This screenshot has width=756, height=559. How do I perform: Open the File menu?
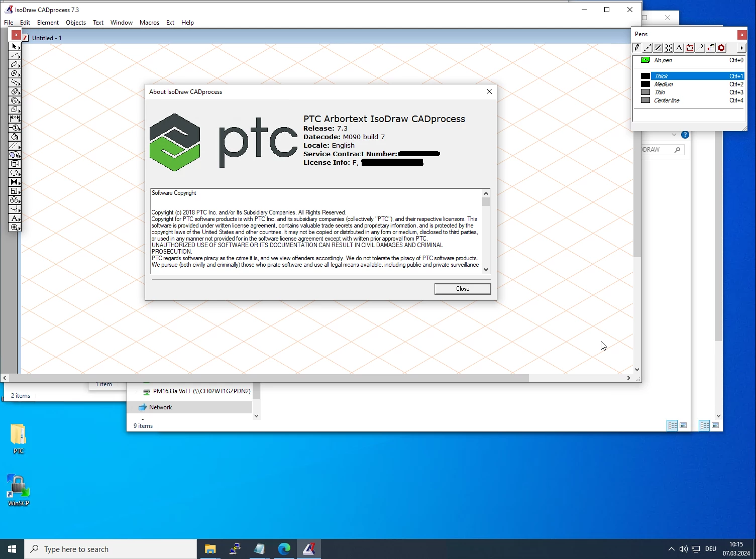(x=9, y=23)
